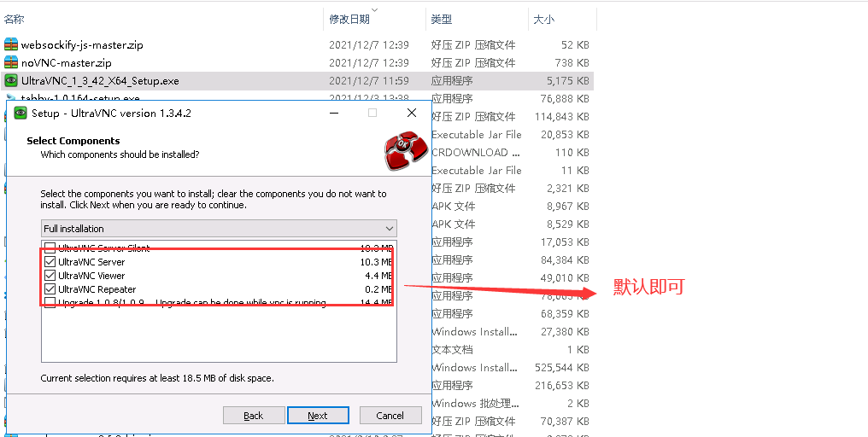Uncheck the UltraVNC Server component

tap(50, 262)
